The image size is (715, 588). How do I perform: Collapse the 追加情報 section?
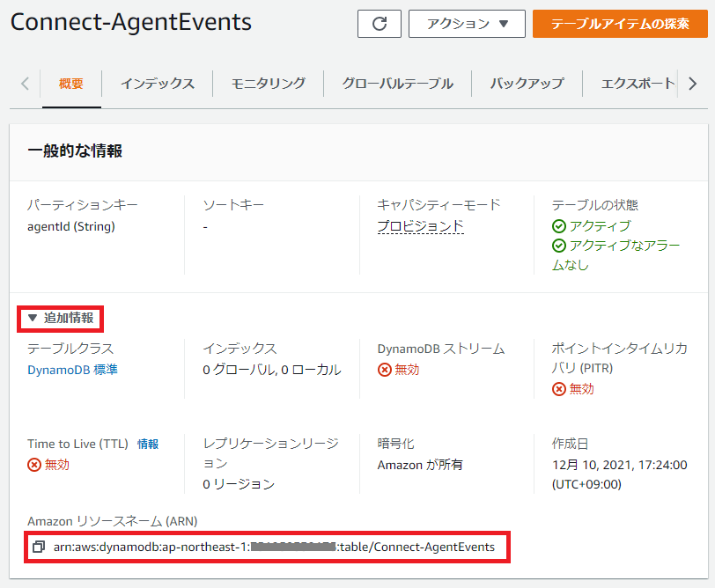coord(61,318)
